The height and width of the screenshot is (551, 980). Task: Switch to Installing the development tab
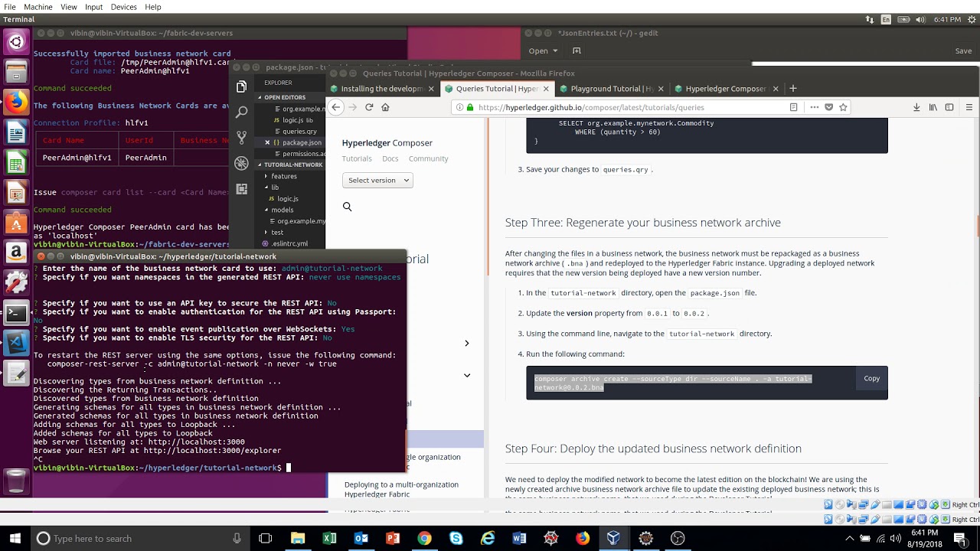tap(381, 89)
